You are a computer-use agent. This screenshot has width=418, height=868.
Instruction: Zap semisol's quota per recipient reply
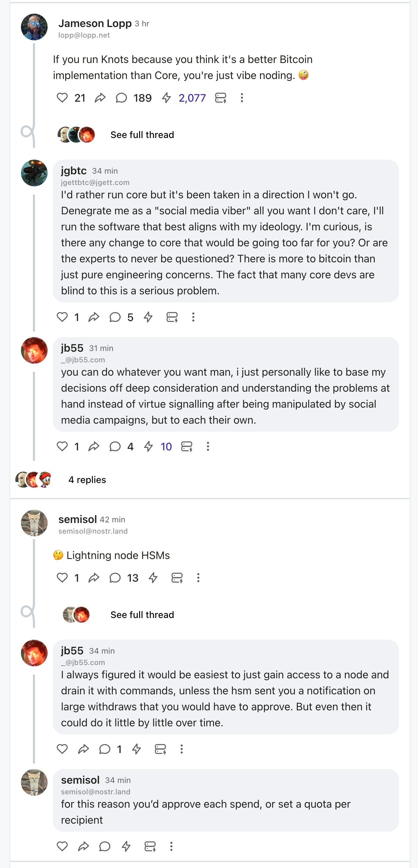coord(126,846)
